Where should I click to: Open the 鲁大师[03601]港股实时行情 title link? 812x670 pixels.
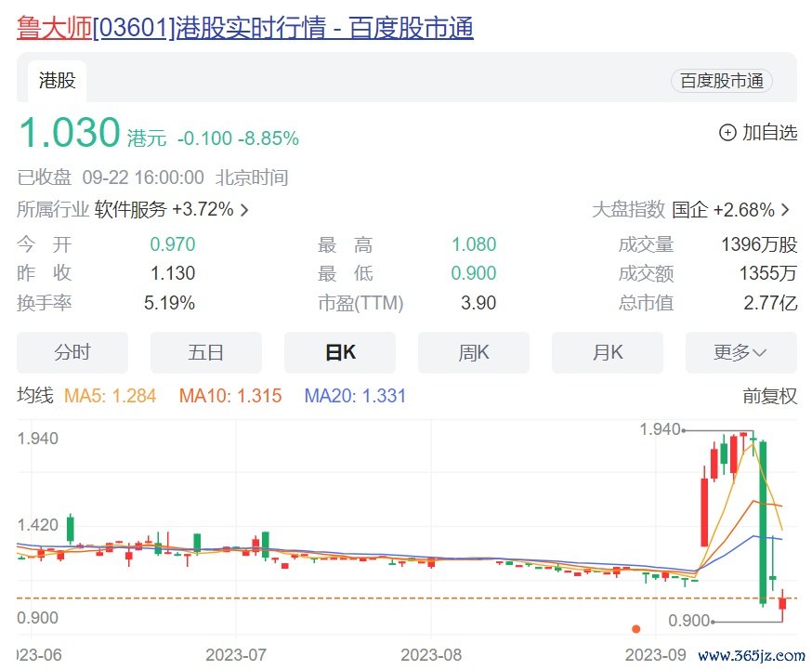245,28
